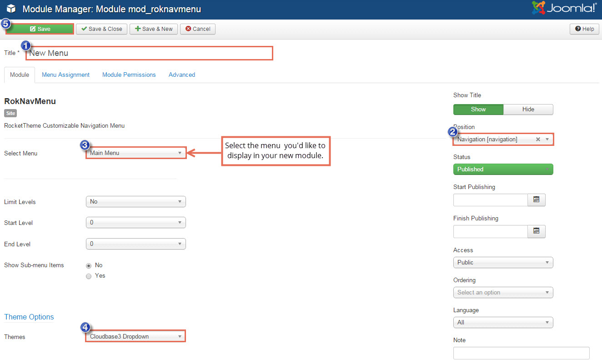Click the Start Publishing date field
This screenshot has height=364, width=602.
pos(490,200)
